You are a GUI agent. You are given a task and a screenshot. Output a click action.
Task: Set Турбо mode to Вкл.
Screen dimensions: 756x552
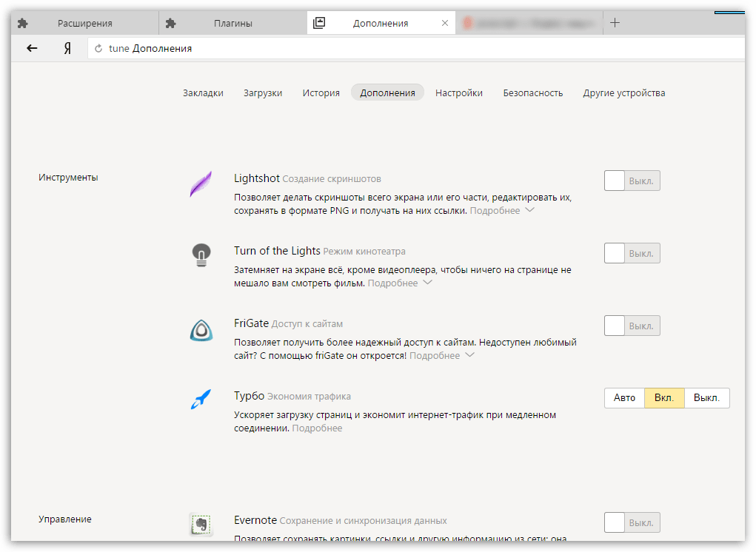(x=664, y=398)
